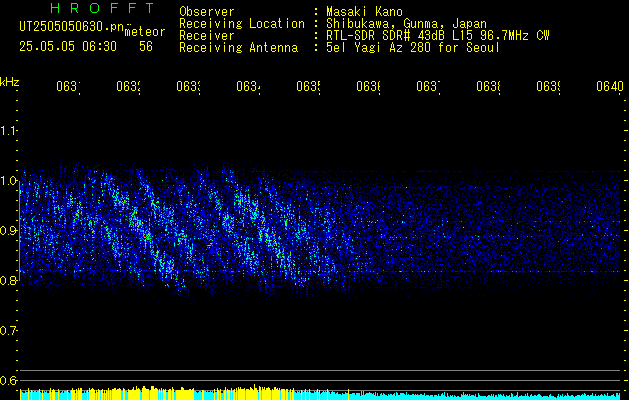
Task: Click the Receiving Antenna label
Action: (239, 48)
